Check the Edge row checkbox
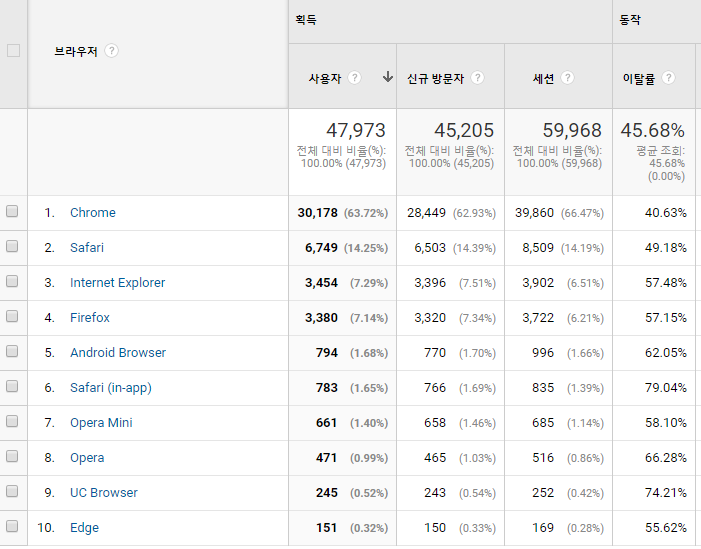The height and width of the screenshot is (549, 701). click(x=12, y=526)
